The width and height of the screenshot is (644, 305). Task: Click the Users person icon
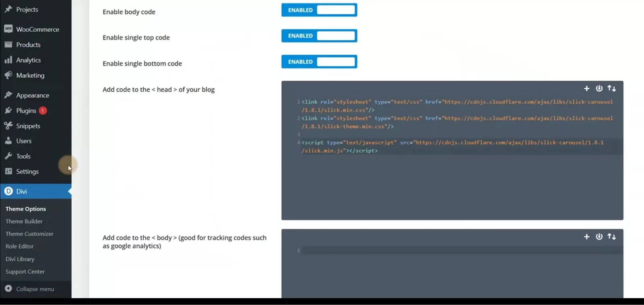pos(8,141)
